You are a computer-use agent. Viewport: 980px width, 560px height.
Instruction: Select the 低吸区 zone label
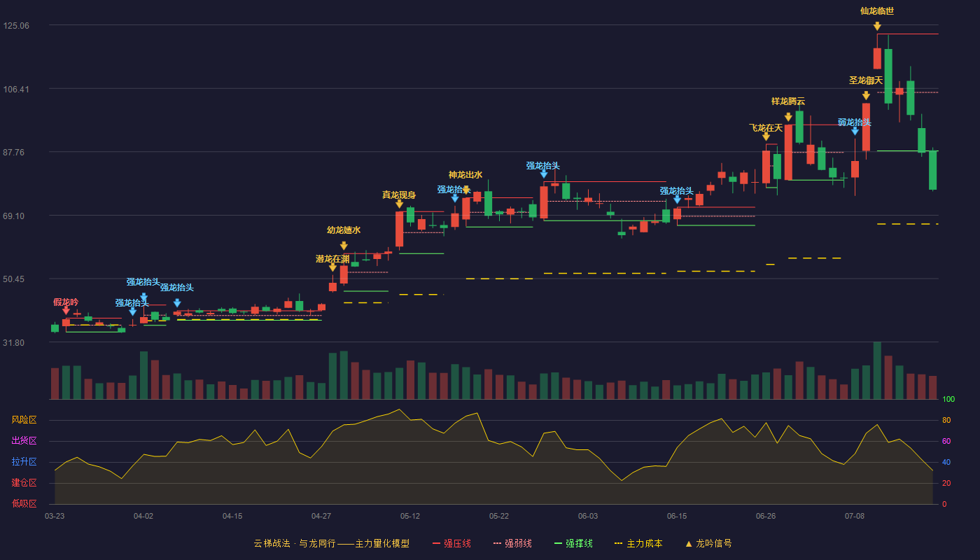pyautogui.click(x=24, y=503)
